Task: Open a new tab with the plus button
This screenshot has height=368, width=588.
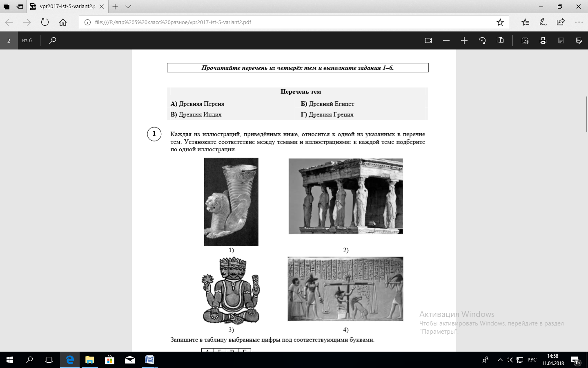Action: click(x=115, y=7)
